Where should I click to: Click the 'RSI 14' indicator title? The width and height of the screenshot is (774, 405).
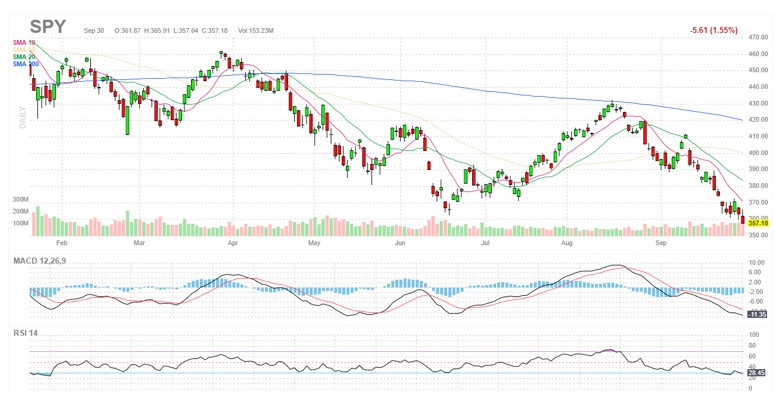coord(26,333)
